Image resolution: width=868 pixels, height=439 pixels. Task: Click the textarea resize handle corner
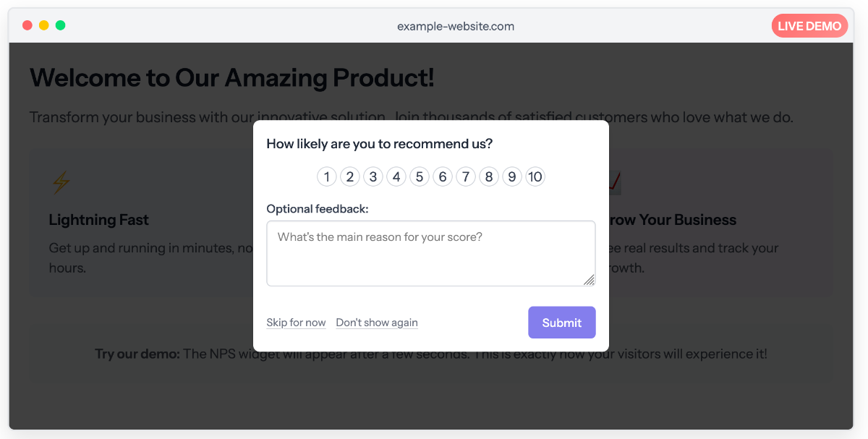[590, 280]
